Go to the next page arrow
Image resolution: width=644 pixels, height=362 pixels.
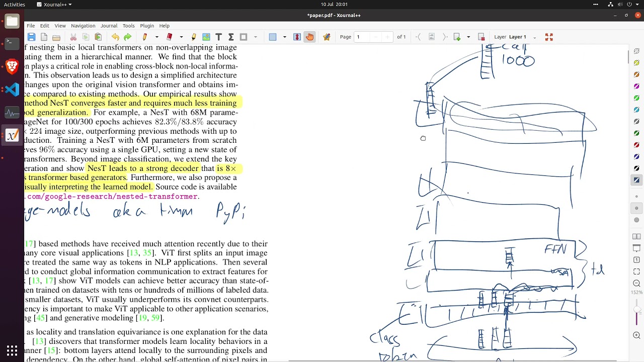click(x=444, y=37)
